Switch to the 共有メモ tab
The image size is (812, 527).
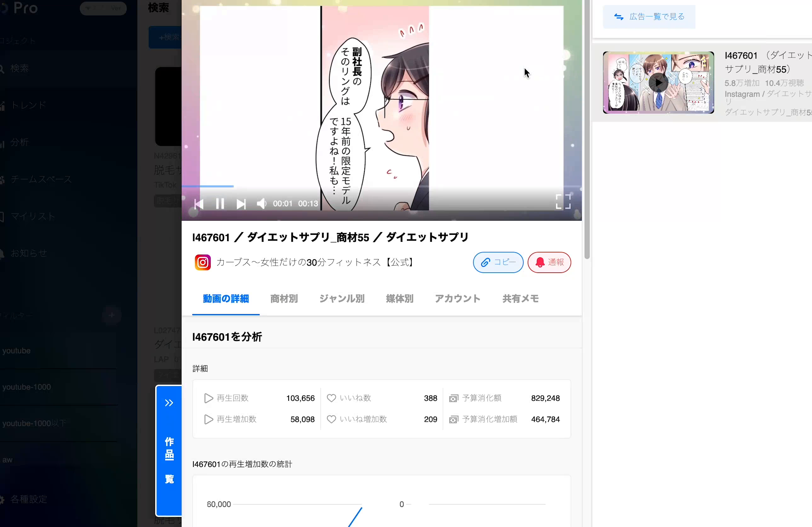520,299
